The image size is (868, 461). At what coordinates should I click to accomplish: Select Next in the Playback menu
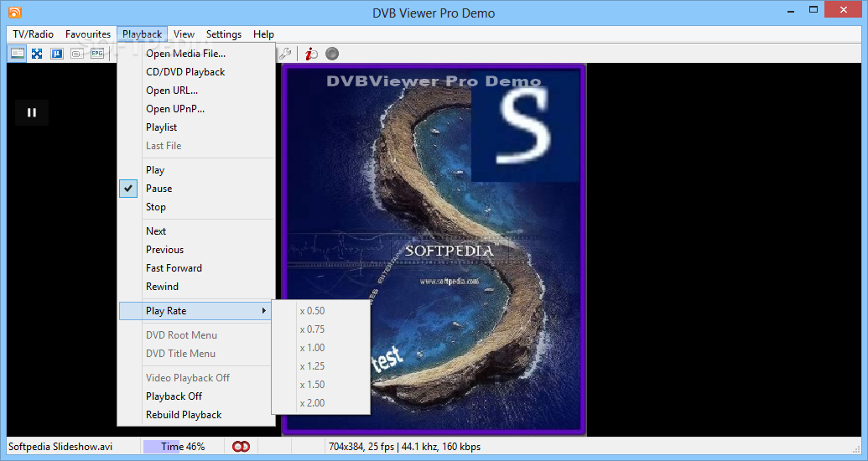pyautogui.click(x=196, y=231)
